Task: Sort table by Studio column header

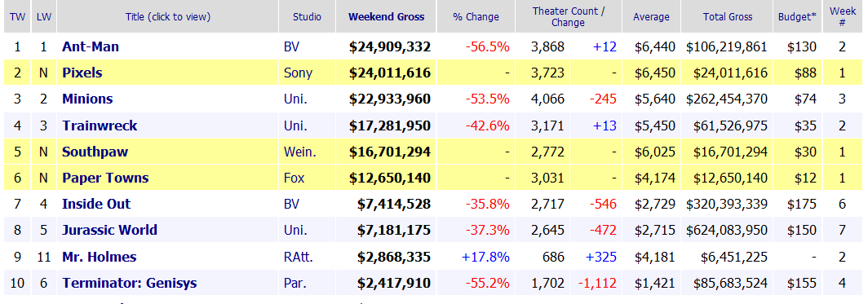Action: pos(308,16)
